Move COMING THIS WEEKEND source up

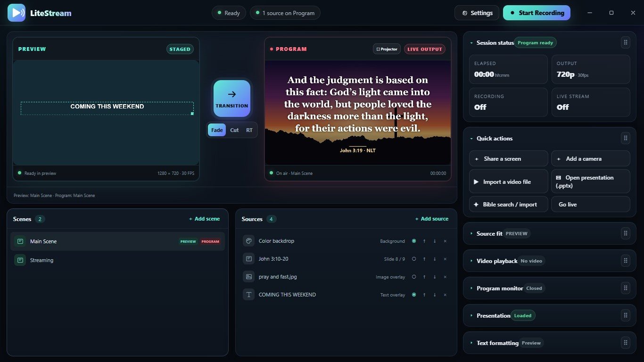424,295
